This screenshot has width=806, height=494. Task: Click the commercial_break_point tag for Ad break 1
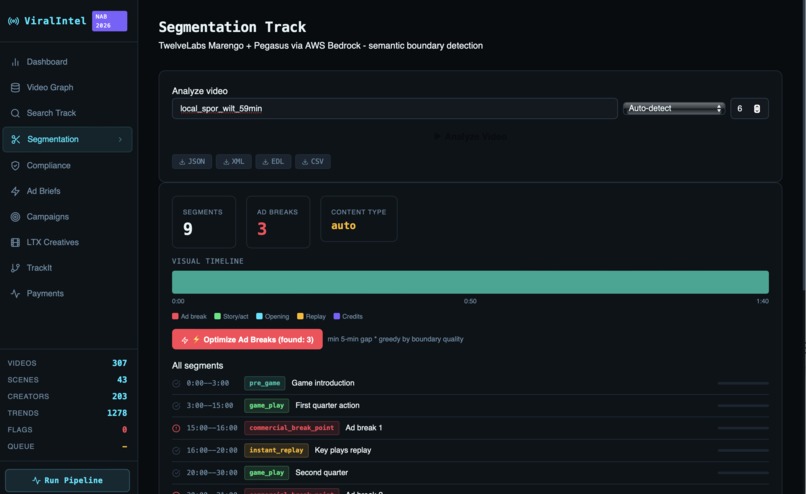pyautogui.click(x=292, y=428)
